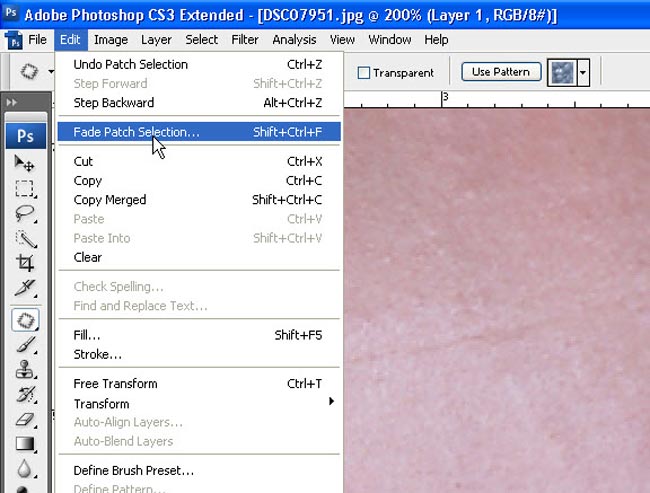Open the Patch tool preset picker
This screenshot has height=493, width=650.
tap(29, 71)
